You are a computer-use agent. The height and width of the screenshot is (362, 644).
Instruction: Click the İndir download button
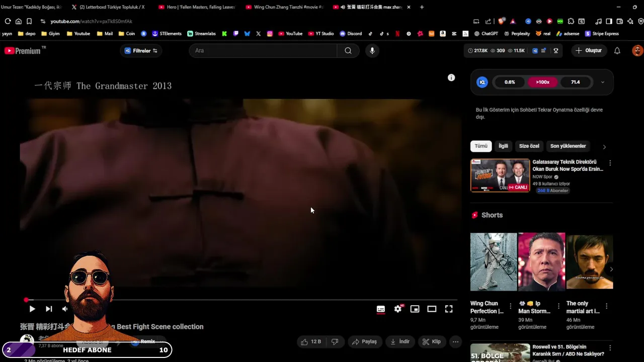pos(400,342)
